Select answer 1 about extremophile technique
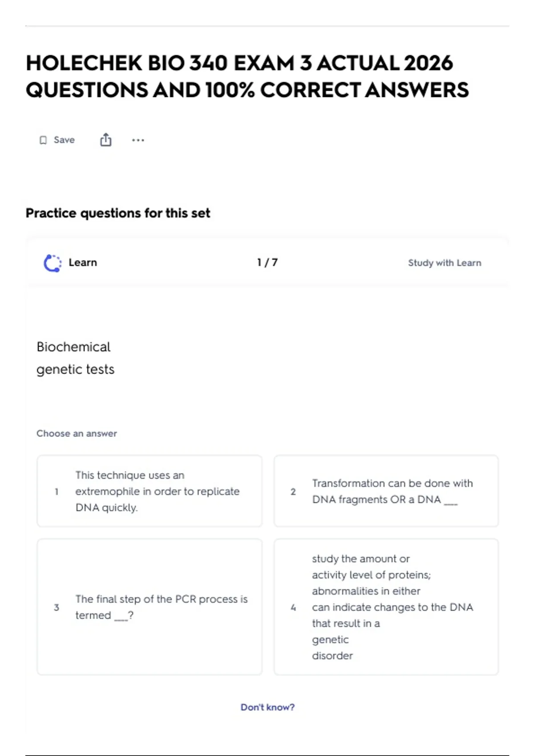Image resolution: width=534 pixels, height=756 pixels. coord(150,491)
